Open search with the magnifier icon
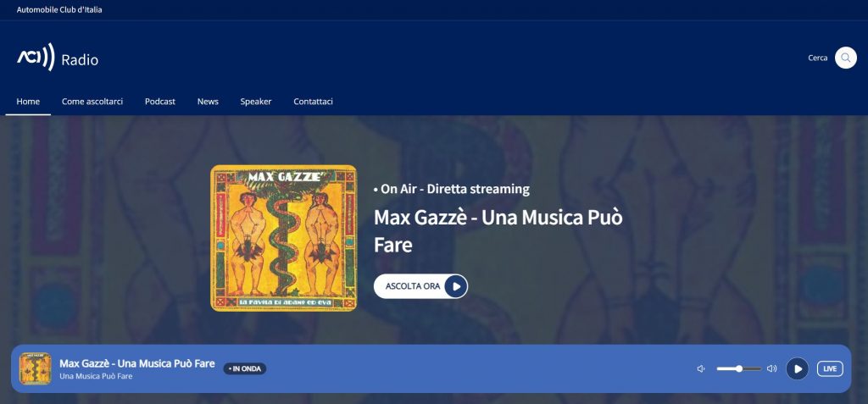This screenshot has height=404, width=868. point(845,58)
